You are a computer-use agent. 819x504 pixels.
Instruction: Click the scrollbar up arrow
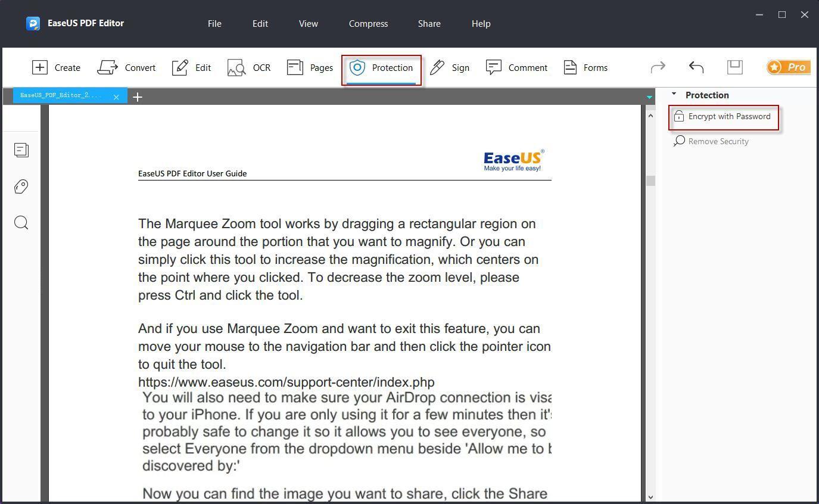(x=650, y=116)
